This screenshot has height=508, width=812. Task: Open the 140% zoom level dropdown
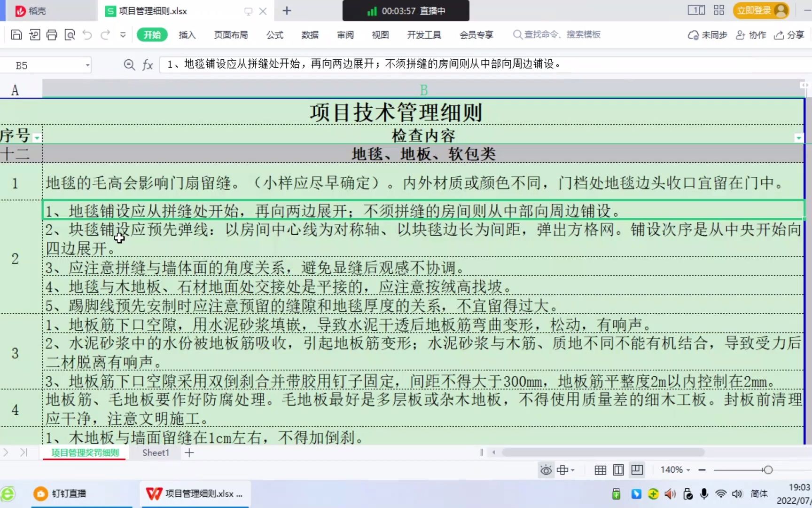click(675, 470)
